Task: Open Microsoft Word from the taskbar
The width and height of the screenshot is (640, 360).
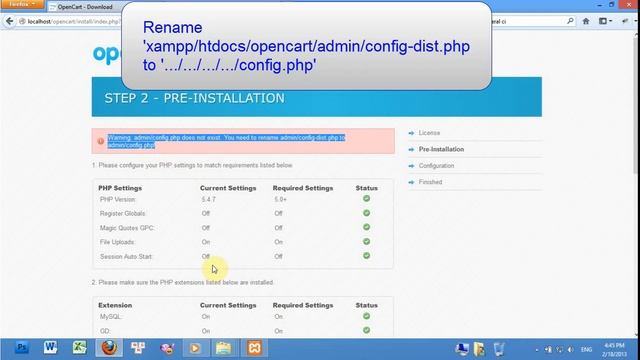Action: click(50, 348)
